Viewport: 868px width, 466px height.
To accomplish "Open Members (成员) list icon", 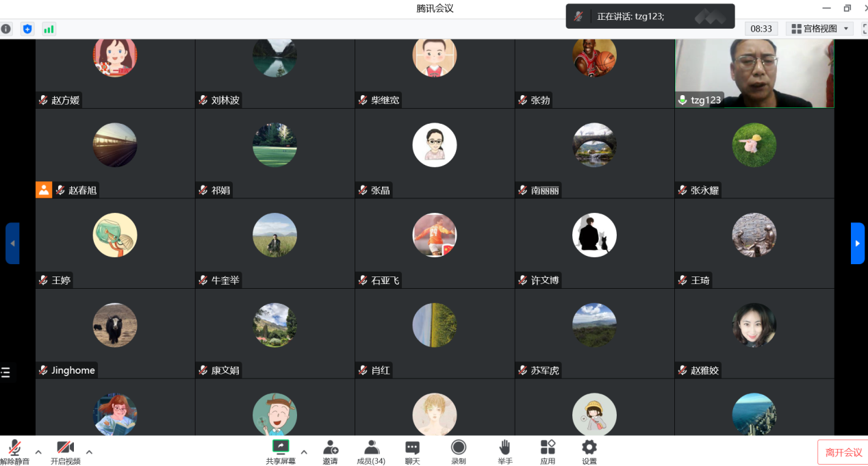I will (x=372, y=447).
